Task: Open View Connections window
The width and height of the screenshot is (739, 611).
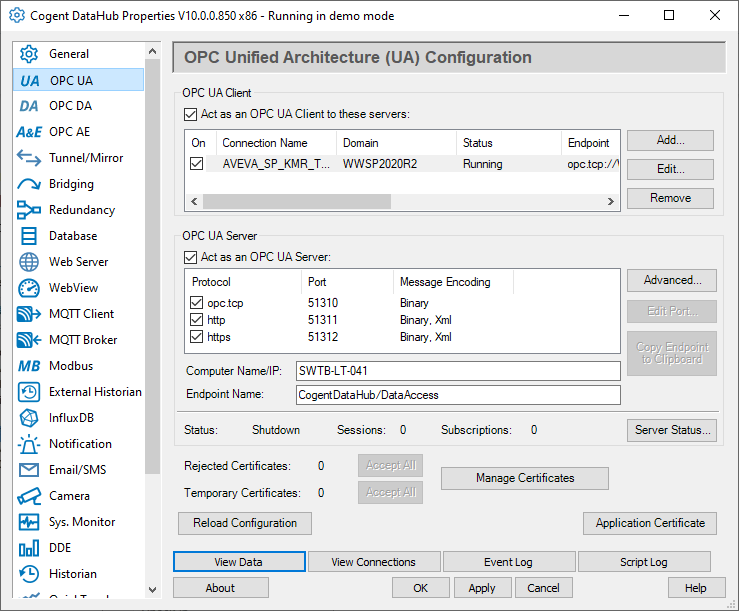Action: click(374, 562)
